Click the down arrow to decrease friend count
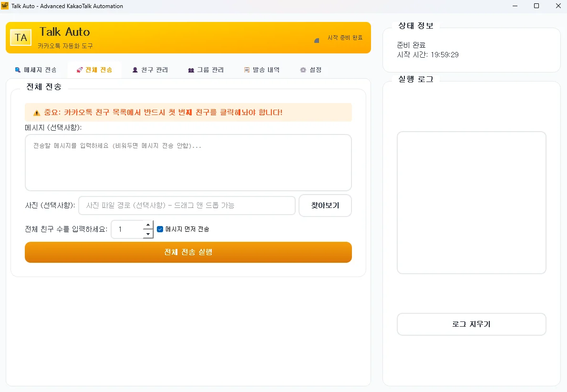The width and height of the screenshot is (567, 392). tap(148, 234)
